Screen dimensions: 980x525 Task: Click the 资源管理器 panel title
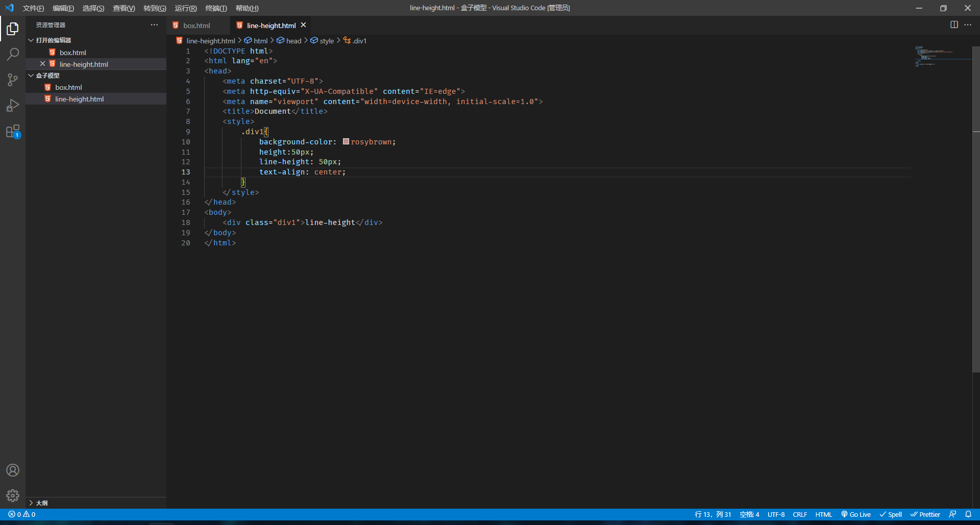click(x=51, y=24)
